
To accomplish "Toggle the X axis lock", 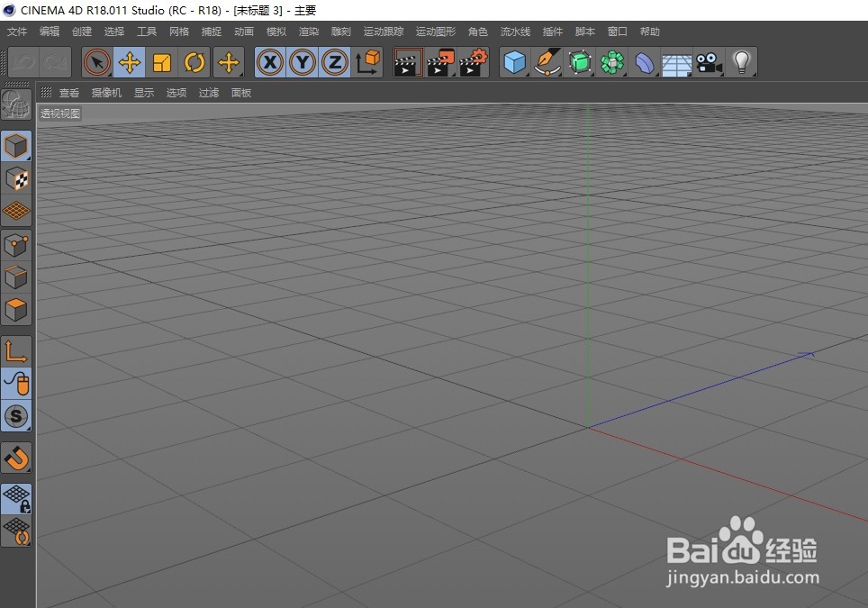I will coord(270,62).
